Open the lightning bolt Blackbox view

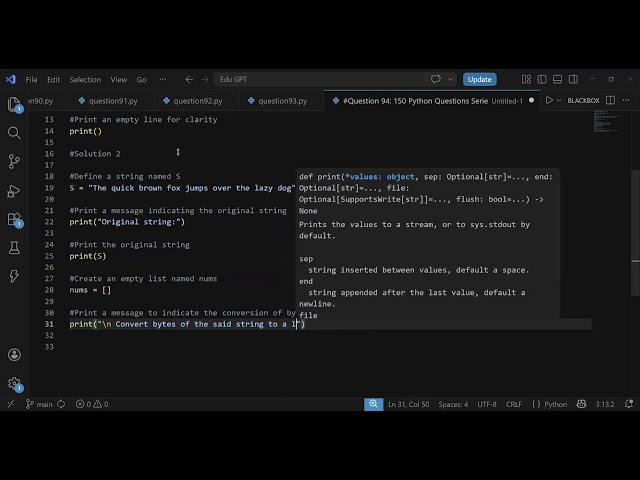14,276
